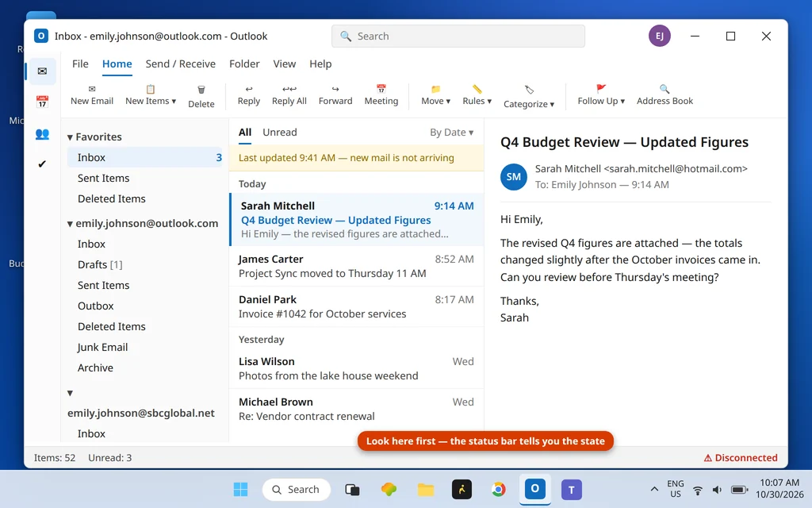Reply to the selected email
Screen dimensions: 812x508
[248, 95]
